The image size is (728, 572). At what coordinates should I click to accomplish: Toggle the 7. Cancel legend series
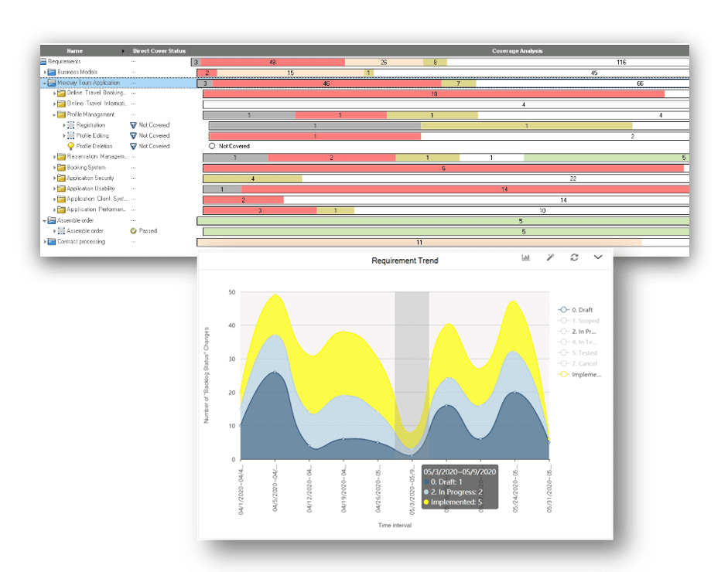point(578,363)
